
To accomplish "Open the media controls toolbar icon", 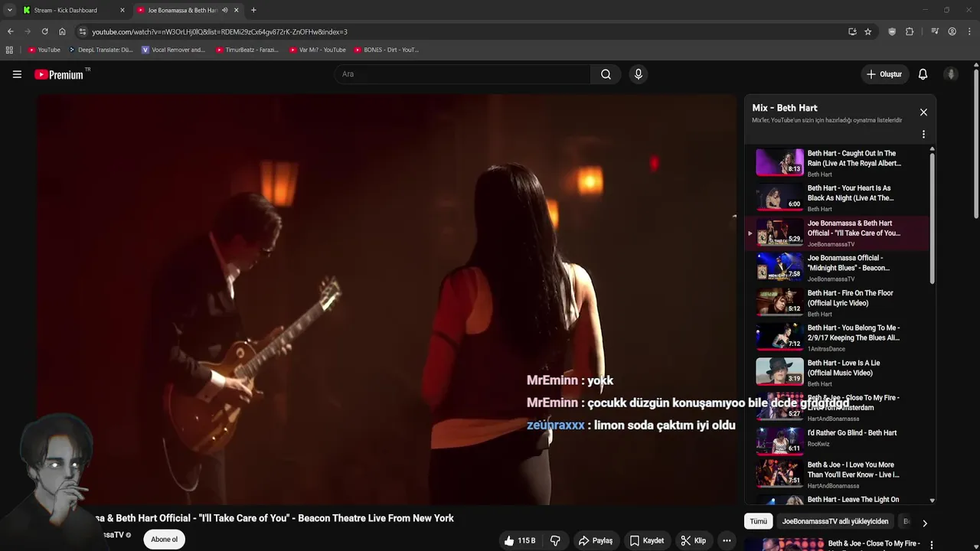I will [x=935, y=31].
